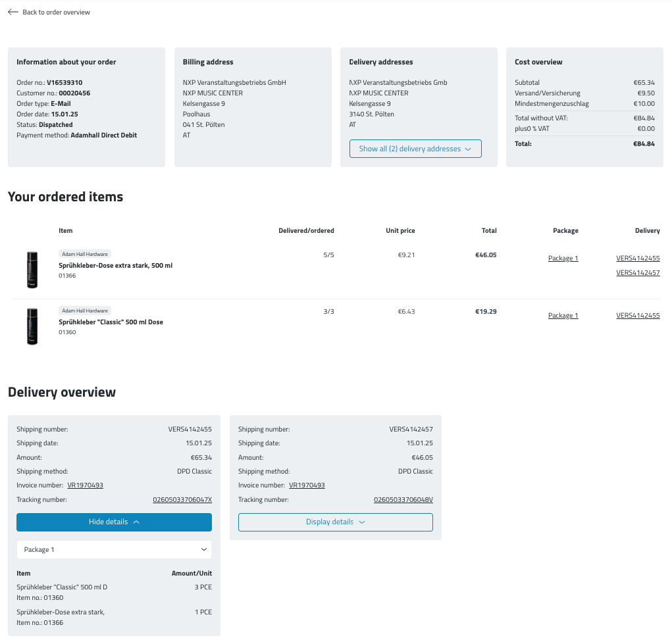Click Back to order overview link
The image size is (672, 644).
pyautogui.click(x=56, y=12)
